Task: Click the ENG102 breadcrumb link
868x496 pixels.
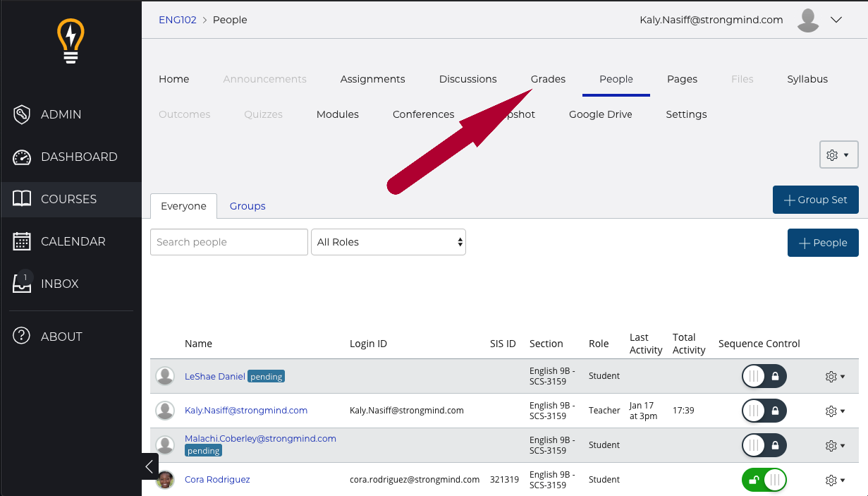Action: pos(178,20)
